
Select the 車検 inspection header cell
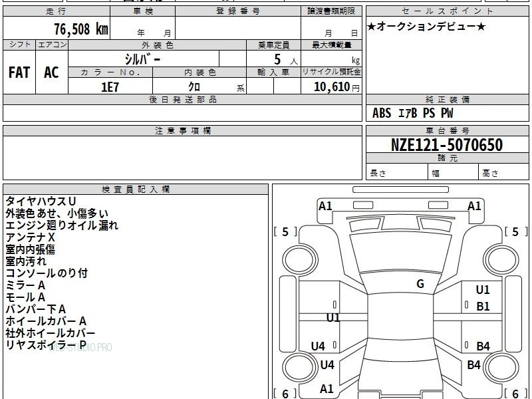pos(143,11)
